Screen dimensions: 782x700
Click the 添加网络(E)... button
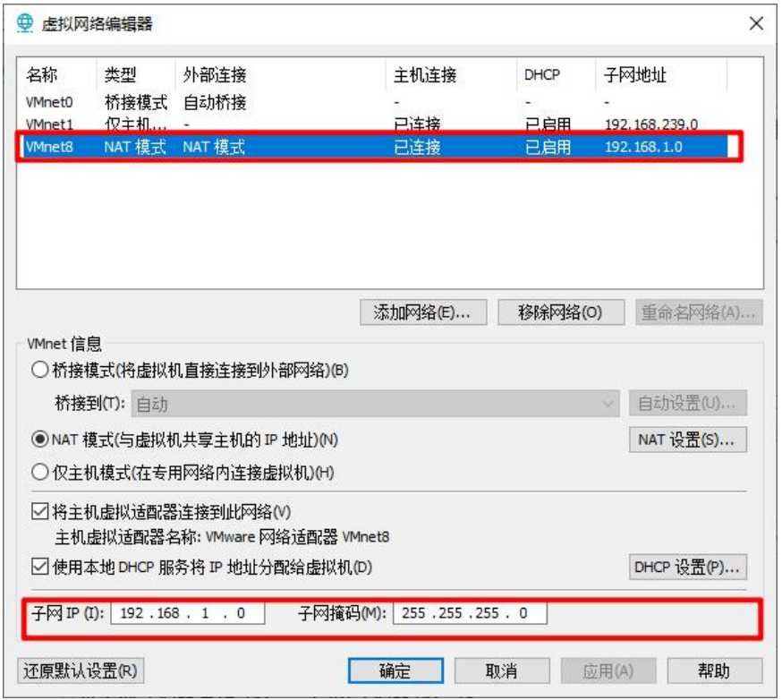(423, 312)
